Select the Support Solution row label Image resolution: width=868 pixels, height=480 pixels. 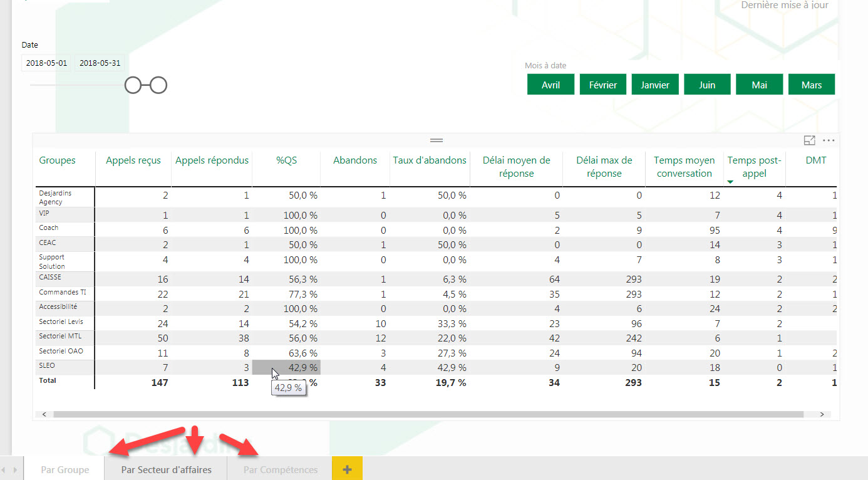click(52, 261)
